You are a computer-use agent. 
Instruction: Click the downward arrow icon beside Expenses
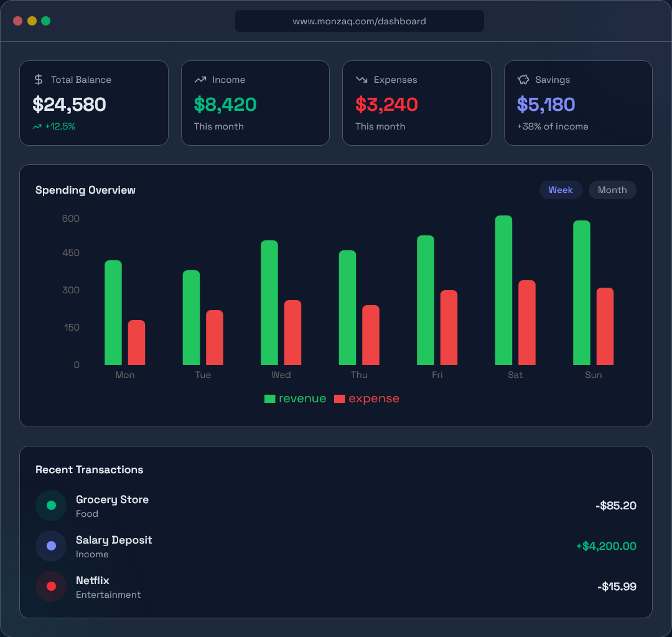[361, 79]
